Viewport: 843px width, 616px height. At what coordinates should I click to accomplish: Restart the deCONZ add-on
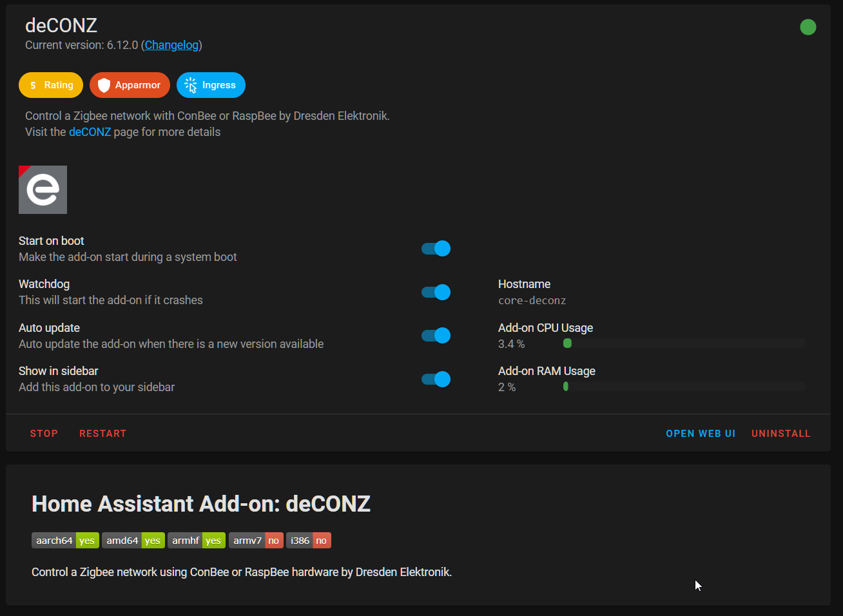tap(102, 433)
